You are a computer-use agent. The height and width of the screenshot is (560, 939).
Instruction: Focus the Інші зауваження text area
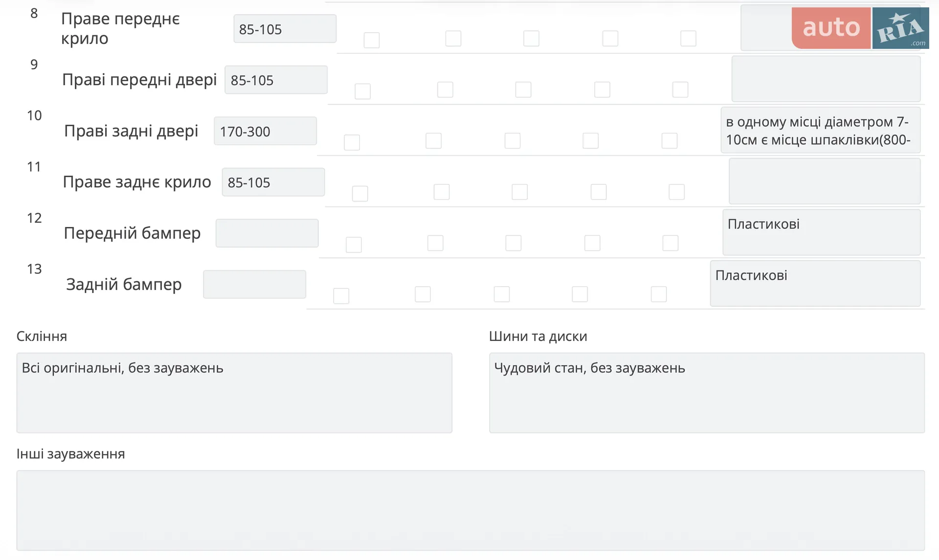point(470,511)
